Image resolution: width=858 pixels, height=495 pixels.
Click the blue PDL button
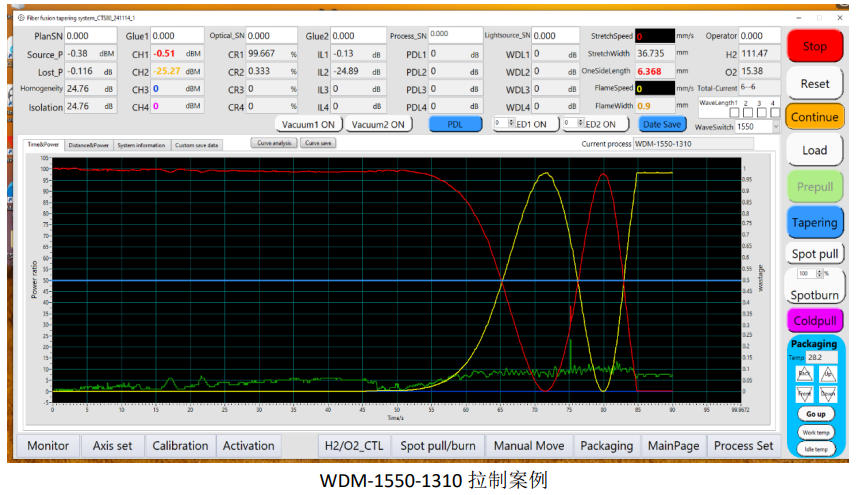click(x=455, y=124)
